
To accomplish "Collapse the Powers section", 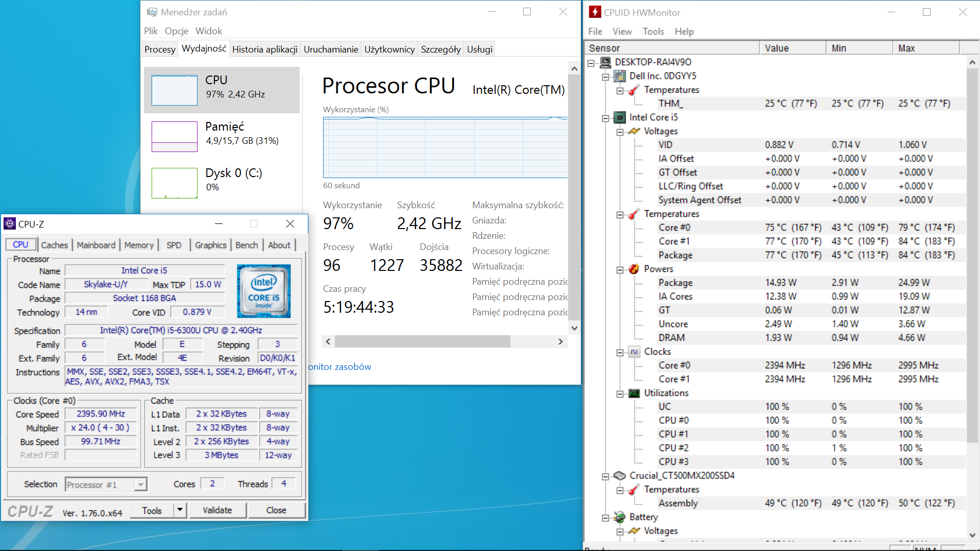I will (620, 269).
